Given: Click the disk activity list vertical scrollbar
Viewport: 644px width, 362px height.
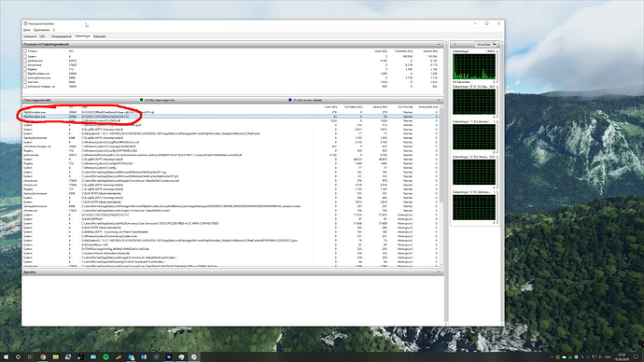Looking at the screenshot, I should (441, 185).
